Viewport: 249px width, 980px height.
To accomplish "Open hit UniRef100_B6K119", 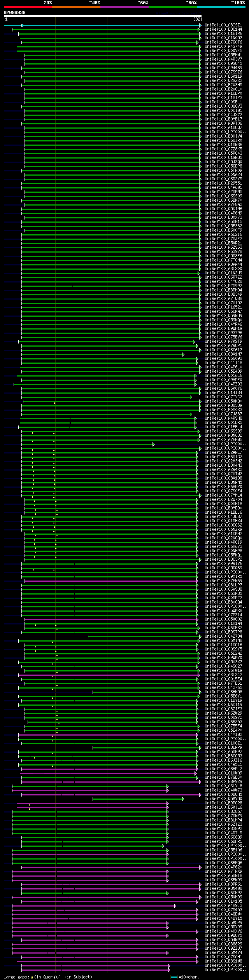I will pyautogui.click(x=223, y=77).
